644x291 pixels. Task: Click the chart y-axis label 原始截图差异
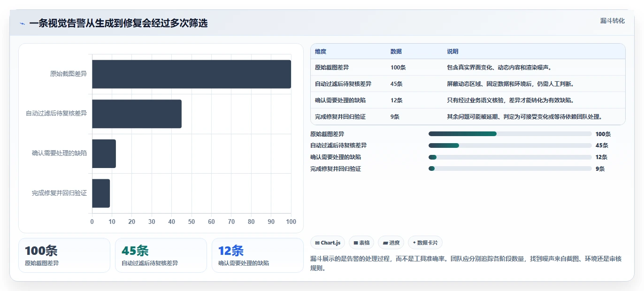pyautogui.click(x=69, y=74)
